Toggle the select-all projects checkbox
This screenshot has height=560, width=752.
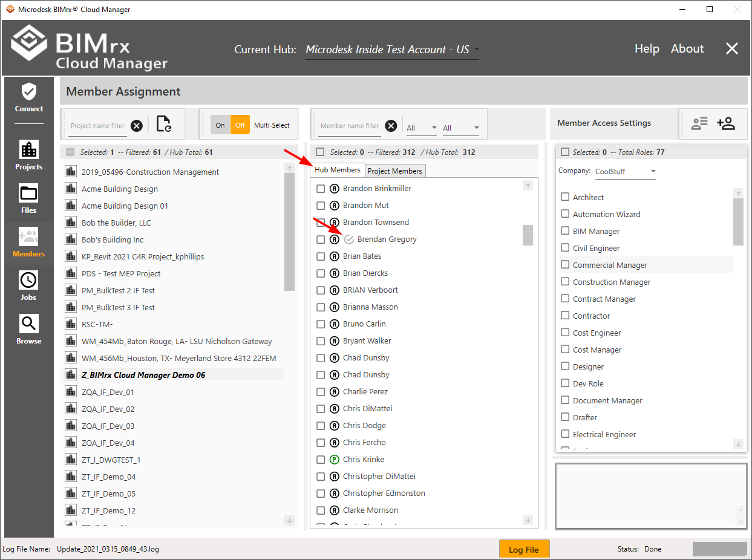70,152
